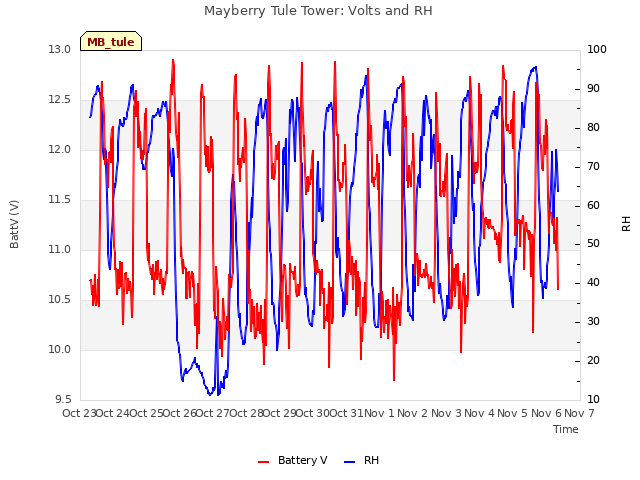
Task: Click the 11.5 voltage tick label
Action: [x=59, y=200]
